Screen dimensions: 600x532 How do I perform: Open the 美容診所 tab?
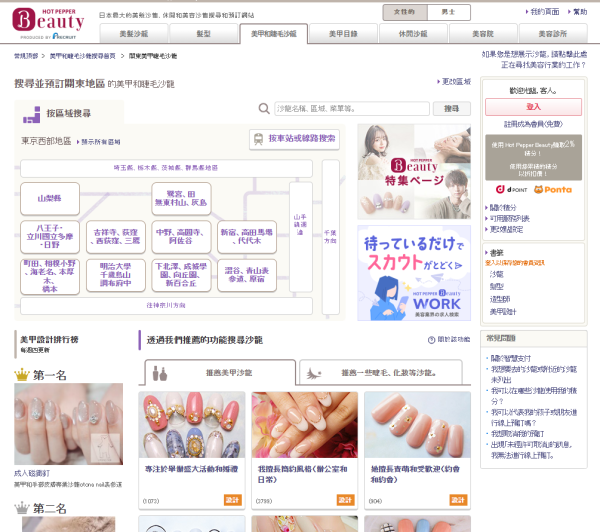click(553, 34)
